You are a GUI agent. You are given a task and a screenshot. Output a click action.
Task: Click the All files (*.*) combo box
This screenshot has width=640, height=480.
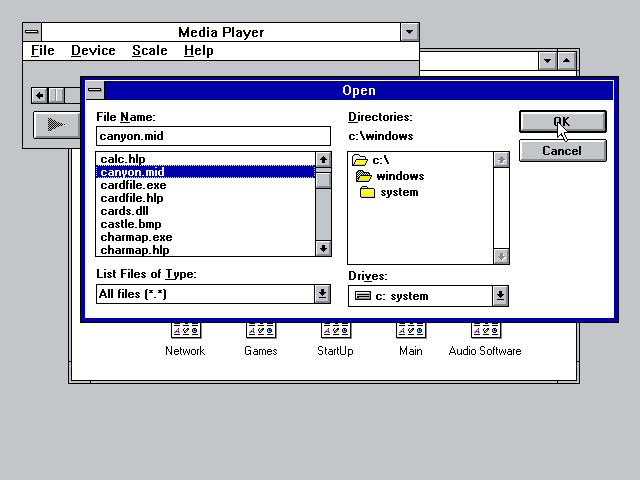[x=213, y=294]
